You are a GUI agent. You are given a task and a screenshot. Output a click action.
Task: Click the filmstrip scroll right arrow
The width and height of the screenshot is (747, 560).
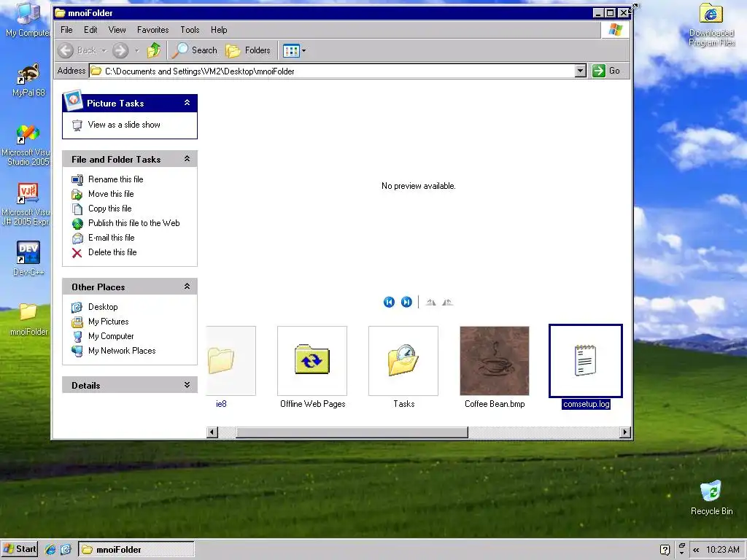pos(625,432)
